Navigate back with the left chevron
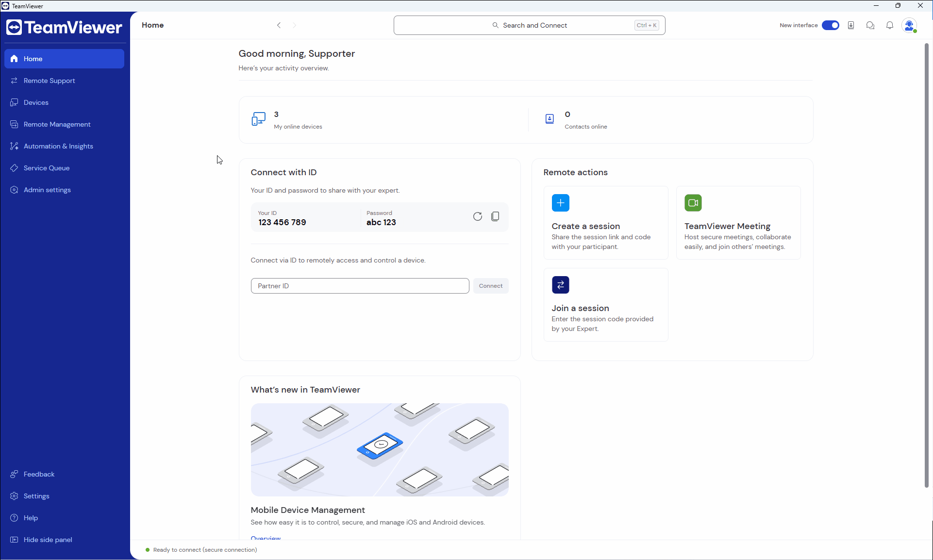933x560 pixels. (x=279, y=25)
